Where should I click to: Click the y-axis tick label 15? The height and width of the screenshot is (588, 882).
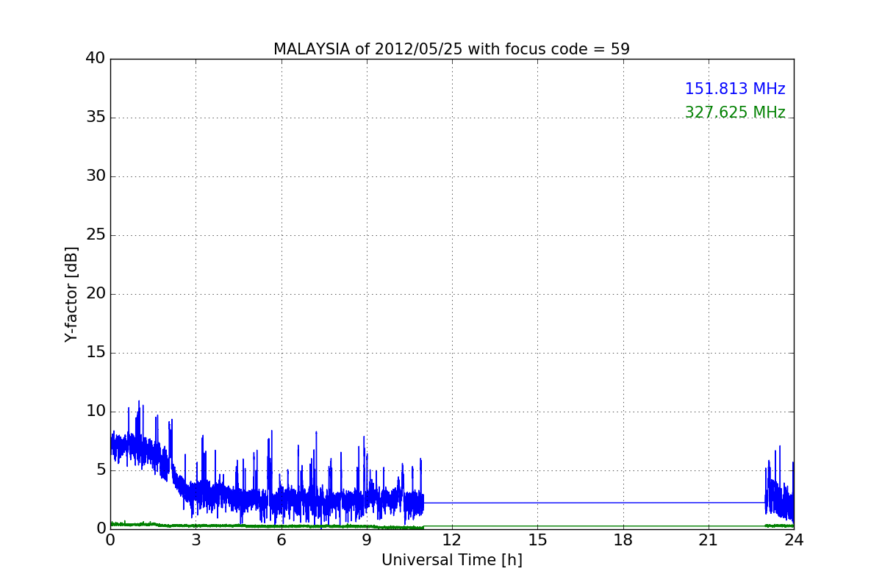point(95,353)
